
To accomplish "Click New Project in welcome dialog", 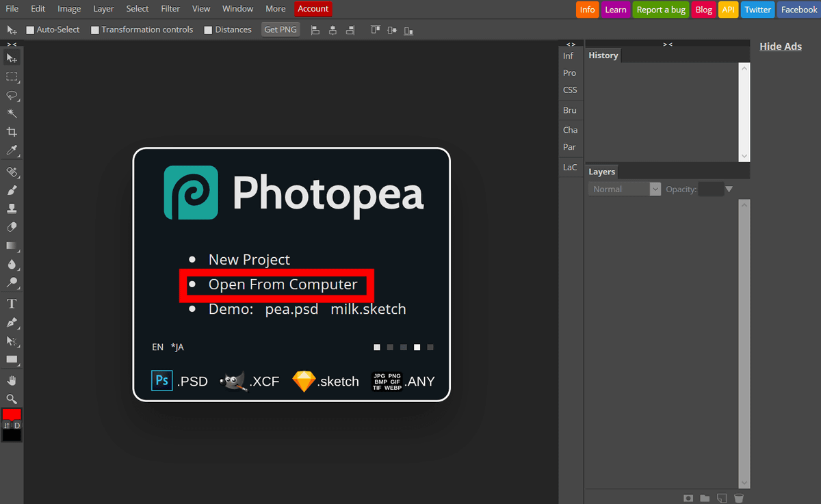I will coord(249,259).
